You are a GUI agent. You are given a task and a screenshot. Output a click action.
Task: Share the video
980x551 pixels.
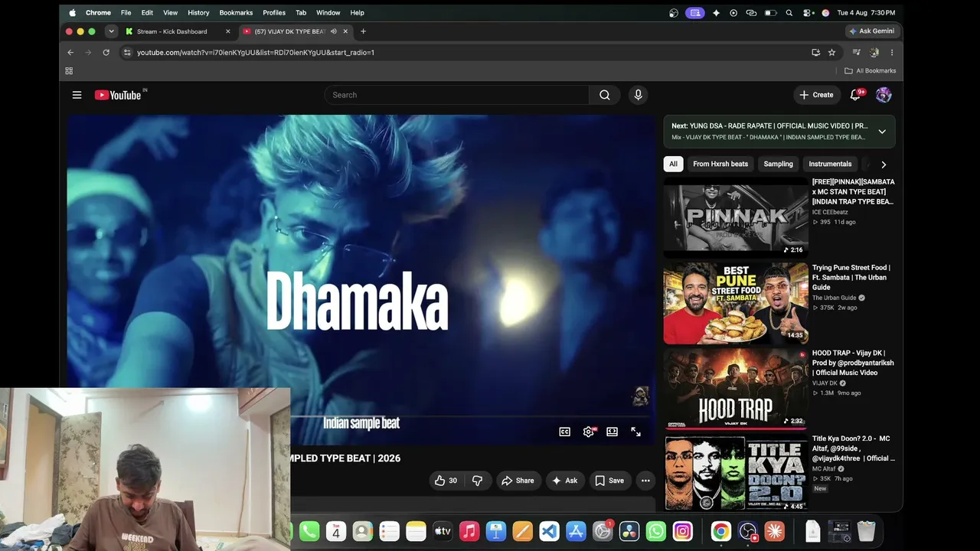point(518,481)
